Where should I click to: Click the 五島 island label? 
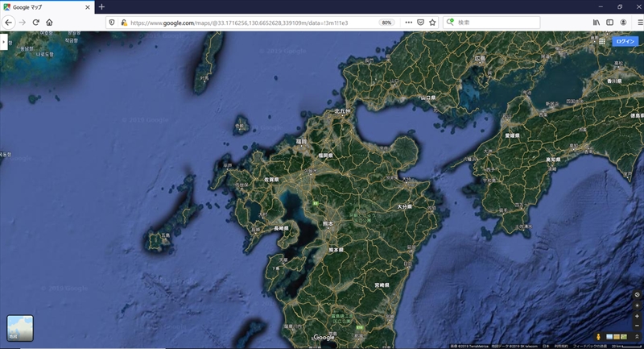tap(165, 235)
